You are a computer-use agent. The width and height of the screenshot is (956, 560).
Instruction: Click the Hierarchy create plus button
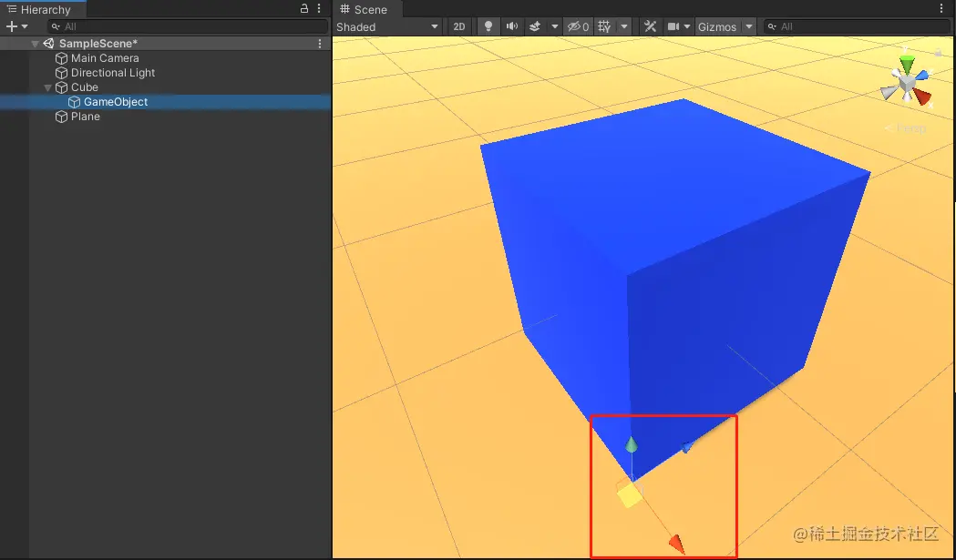12,26
